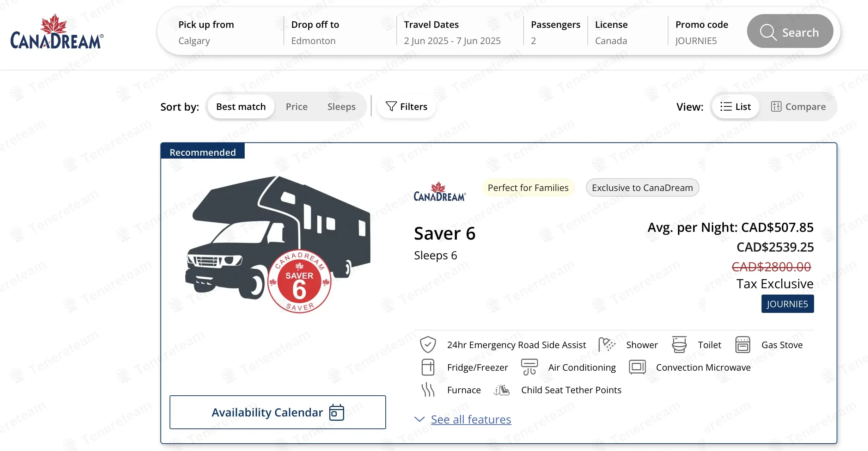
Task: Sort results by Sleeps
Action: [x=341, y=106]
